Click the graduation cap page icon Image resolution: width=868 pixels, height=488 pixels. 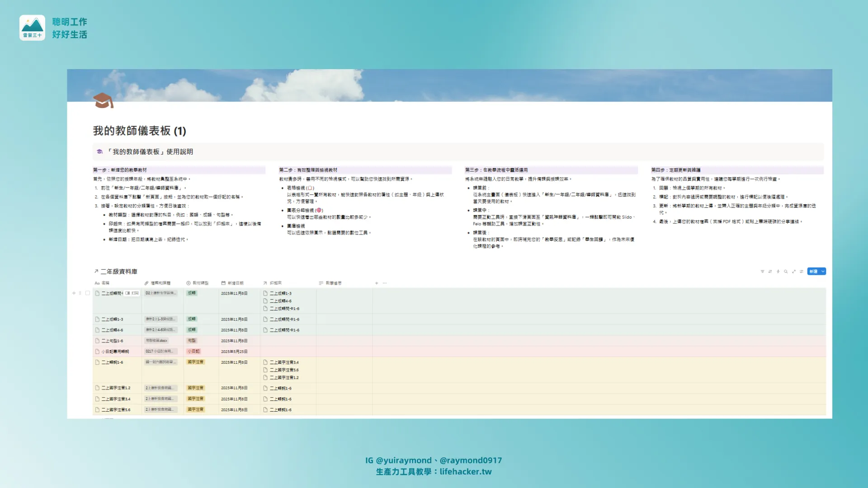click(103, 100)
